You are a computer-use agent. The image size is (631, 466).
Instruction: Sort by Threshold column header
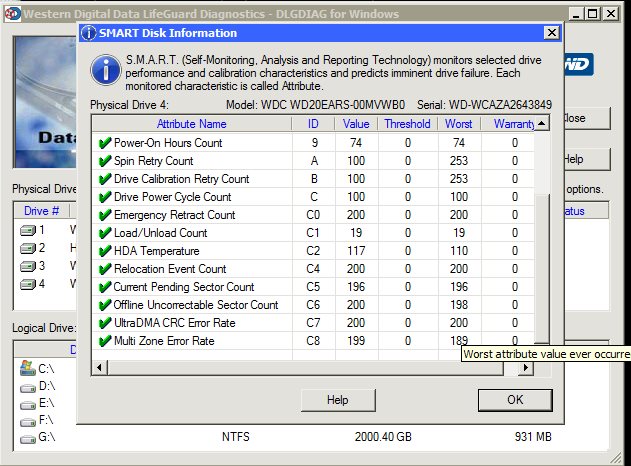pyautogui.click(x=407, y=124)
